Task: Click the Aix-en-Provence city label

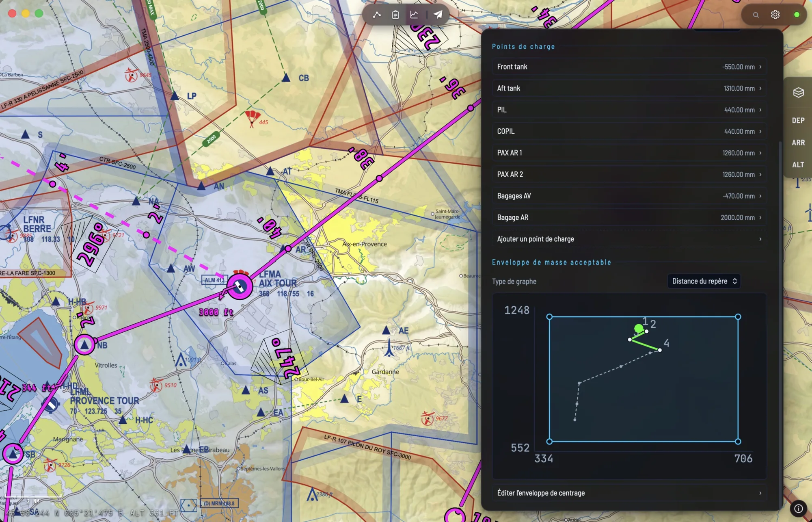Action: pos(364,244)
